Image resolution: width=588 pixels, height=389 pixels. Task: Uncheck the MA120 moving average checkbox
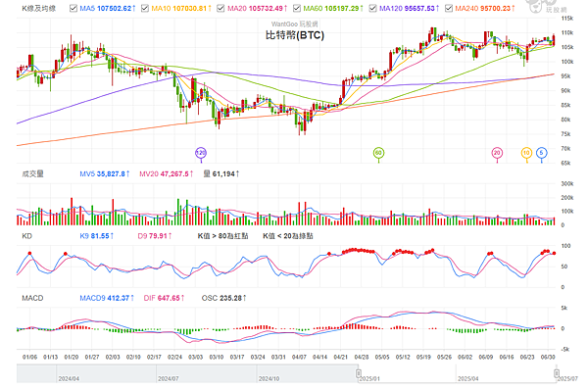(x=372, y=8)
